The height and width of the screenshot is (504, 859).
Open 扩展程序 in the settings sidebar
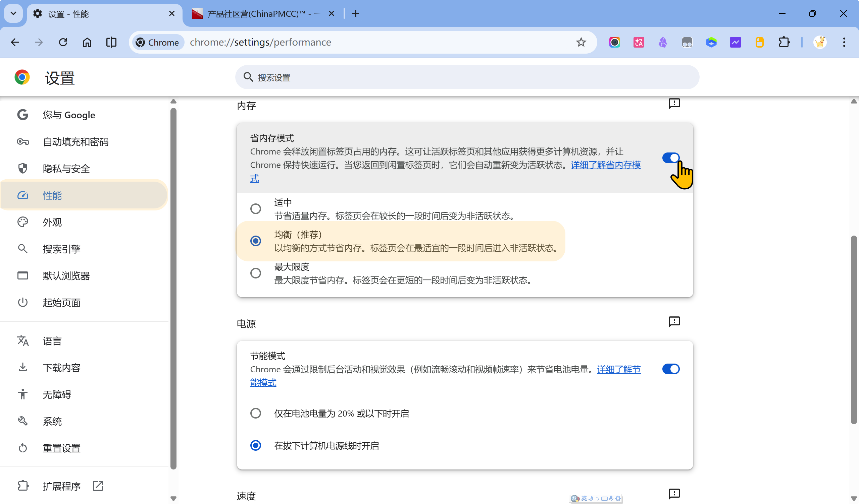pos(61,486)
